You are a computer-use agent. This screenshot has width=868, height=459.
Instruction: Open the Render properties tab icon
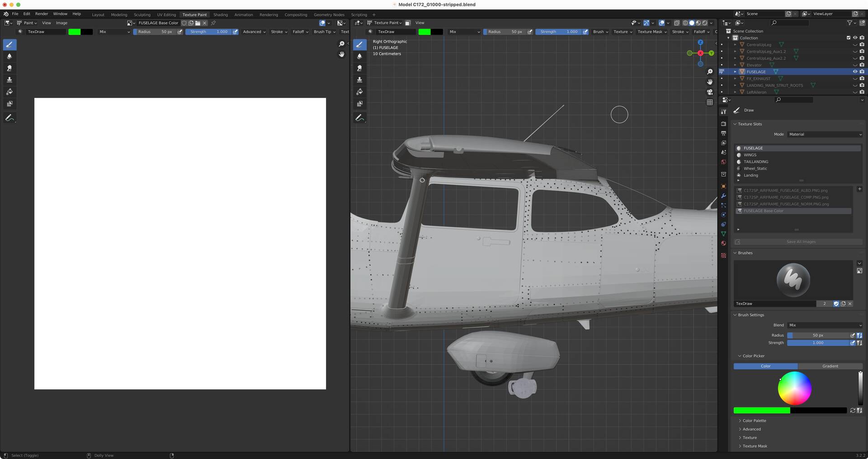point(723,124)
